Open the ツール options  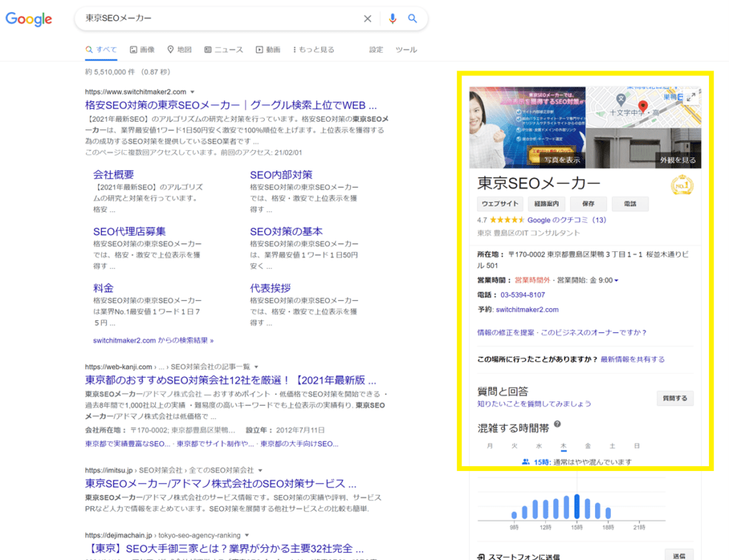point(406,50)
